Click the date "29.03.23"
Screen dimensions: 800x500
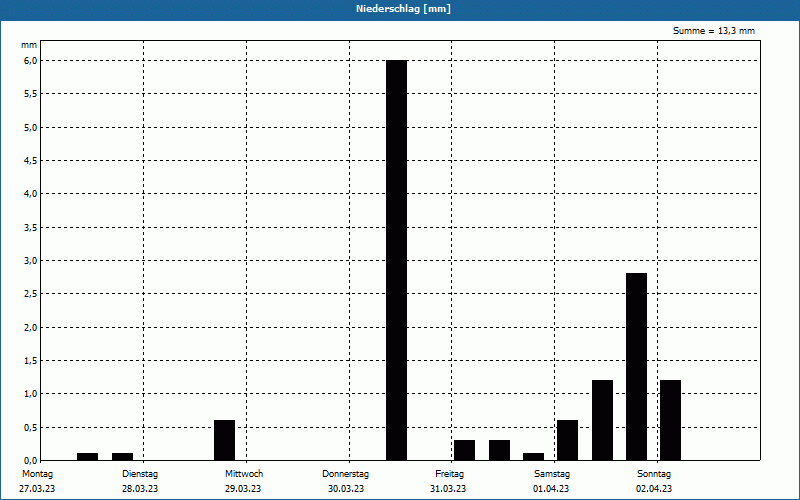243,489
